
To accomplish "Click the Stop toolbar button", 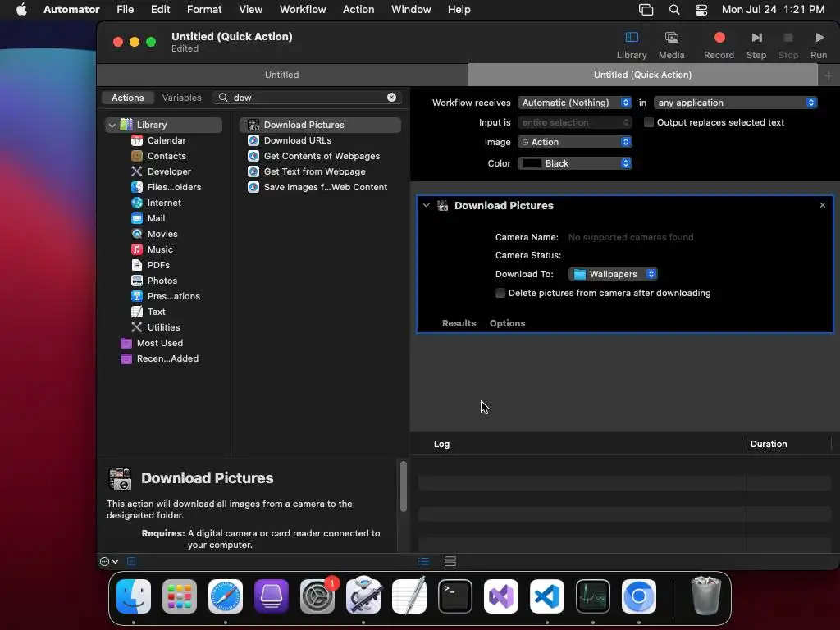I will click(787, 38).
